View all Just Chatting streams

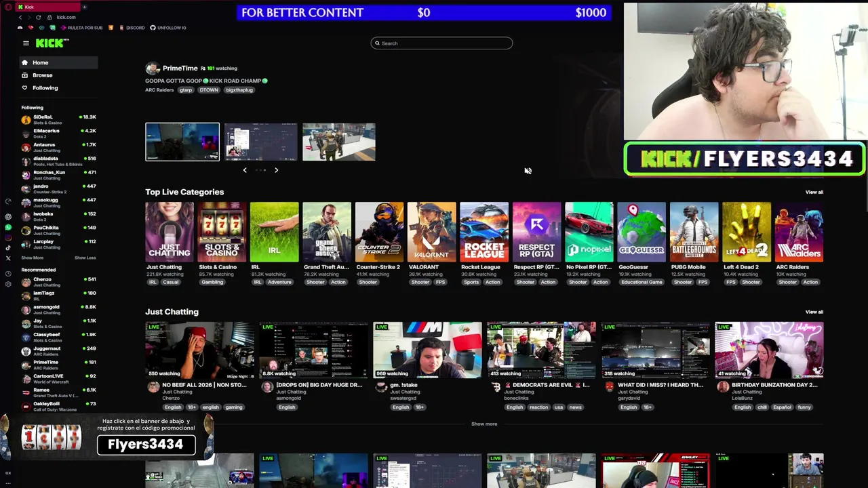[x=814, y=312]
